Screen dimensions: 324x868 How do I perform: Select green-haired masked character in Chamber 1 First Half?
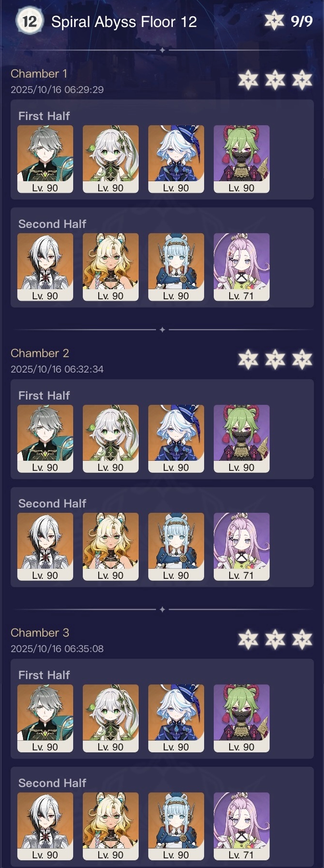point(242,159)
